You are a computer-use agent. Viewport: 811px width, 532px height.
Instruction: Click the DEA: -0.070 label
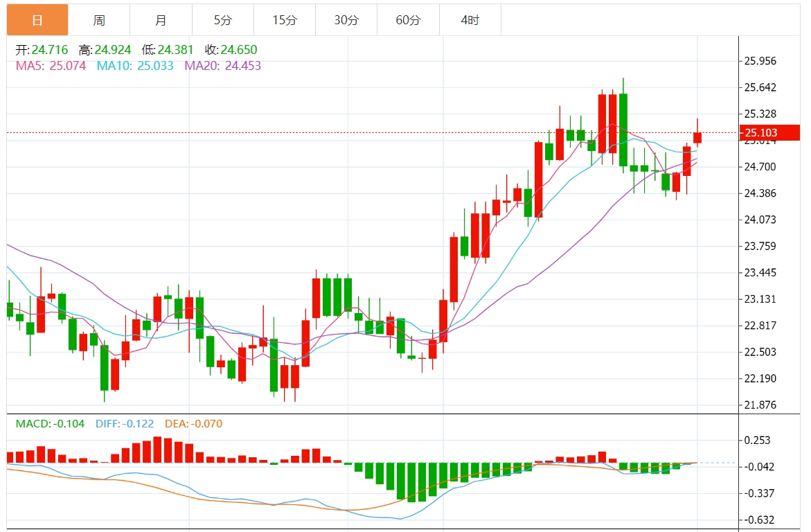coord(193,424)
